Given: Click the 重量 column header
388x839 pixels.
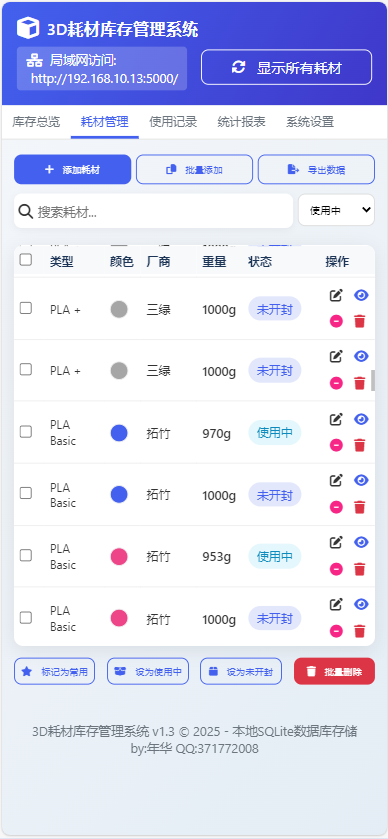Looking at the screenshot, I should (x=214, y=261).
